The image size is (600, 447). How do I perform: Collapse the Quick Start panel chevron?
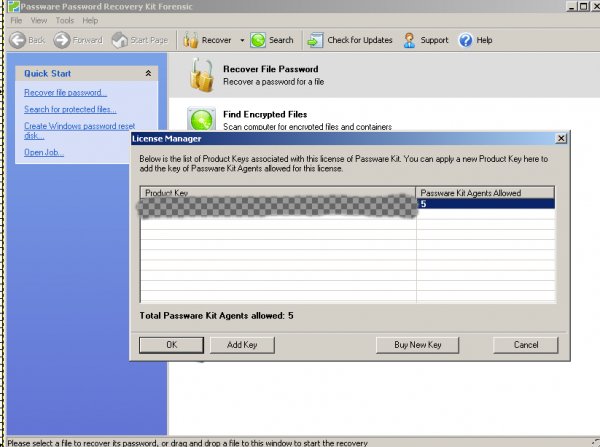pyautogui.click(x=148, y=73)
